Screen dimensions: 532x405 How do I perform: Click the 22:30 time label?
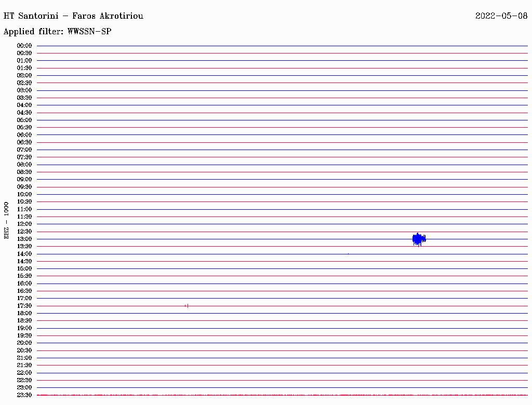click(x=24, y=380)
